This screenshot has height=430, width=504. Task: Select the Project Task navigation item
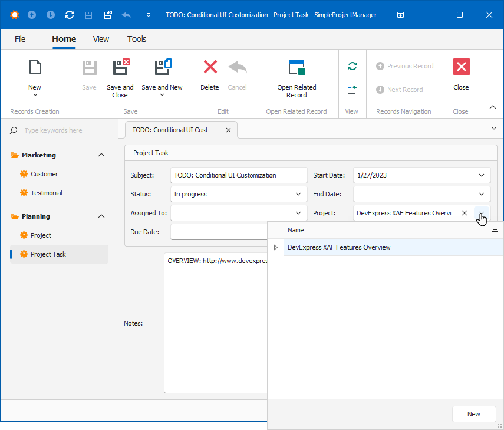pos(59,254)
